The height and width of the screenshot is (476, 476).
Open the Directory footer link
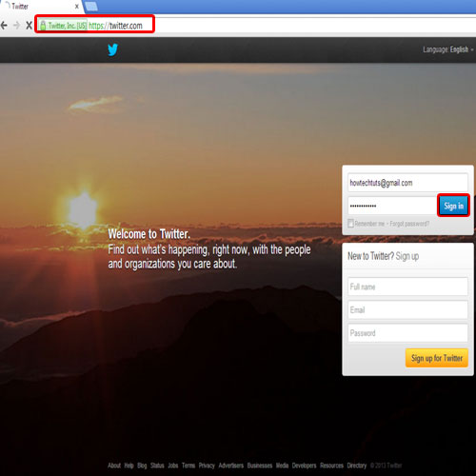pyautogui.click(x=357, y=466)
